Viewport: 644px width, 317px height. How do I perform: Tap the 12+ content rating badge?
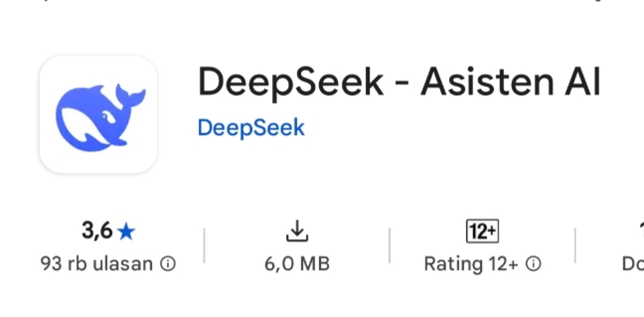(x=482, y=232)
